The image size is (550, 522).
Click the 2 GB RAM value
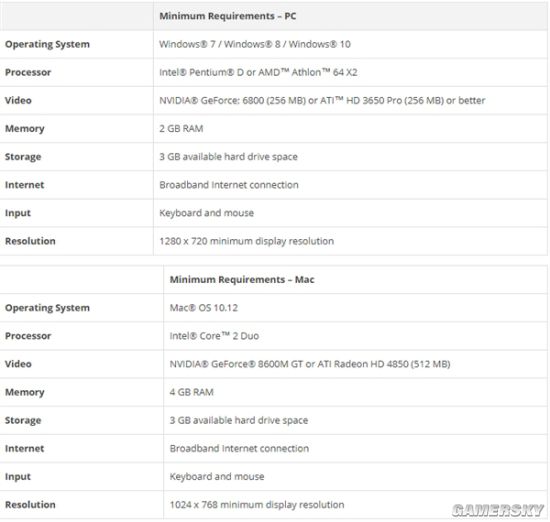point(181,128)
